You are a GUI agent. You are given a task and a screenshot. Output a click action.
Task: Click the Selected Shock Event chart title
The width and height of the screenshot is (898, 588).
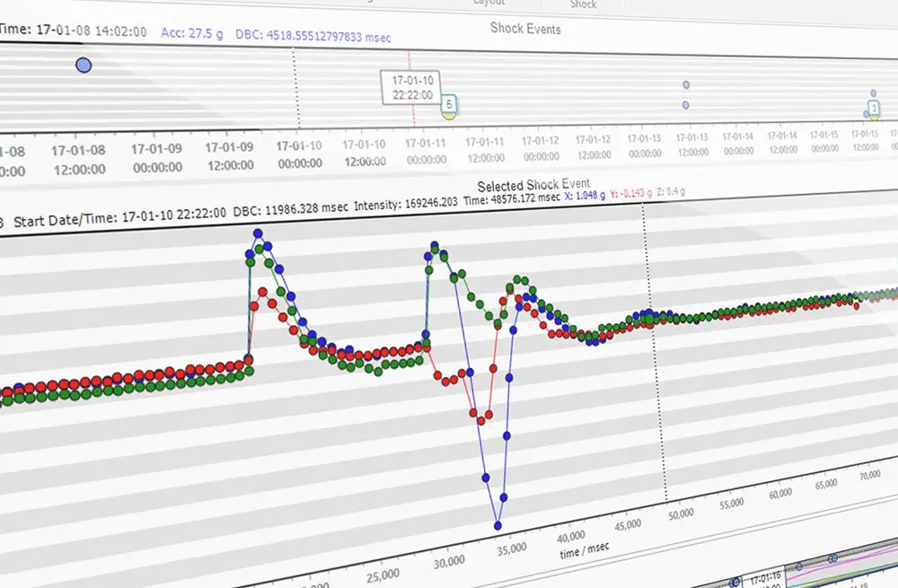click(533, 185)
